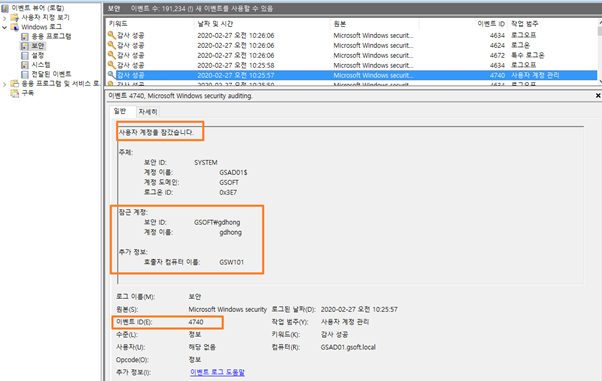This screenshot has width=602, height=381.
Task: Open the 이벤트 로그 도움말 link
Action: [217, 372]
